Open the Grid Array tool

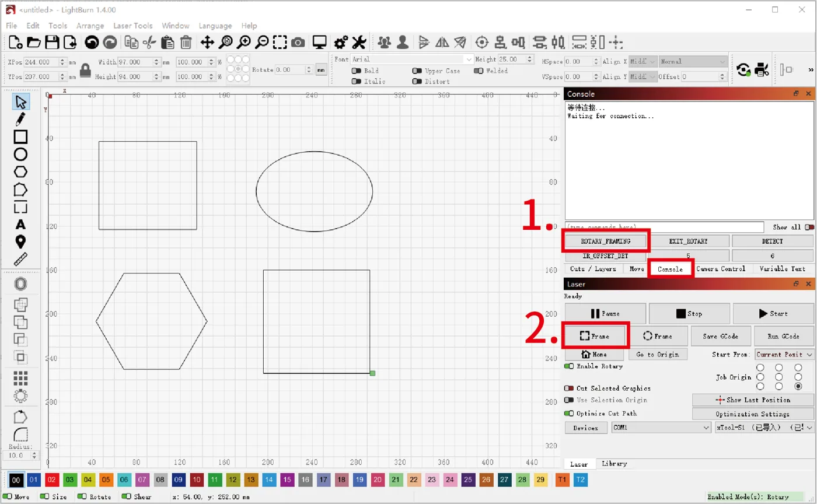[x=20, y=378]
